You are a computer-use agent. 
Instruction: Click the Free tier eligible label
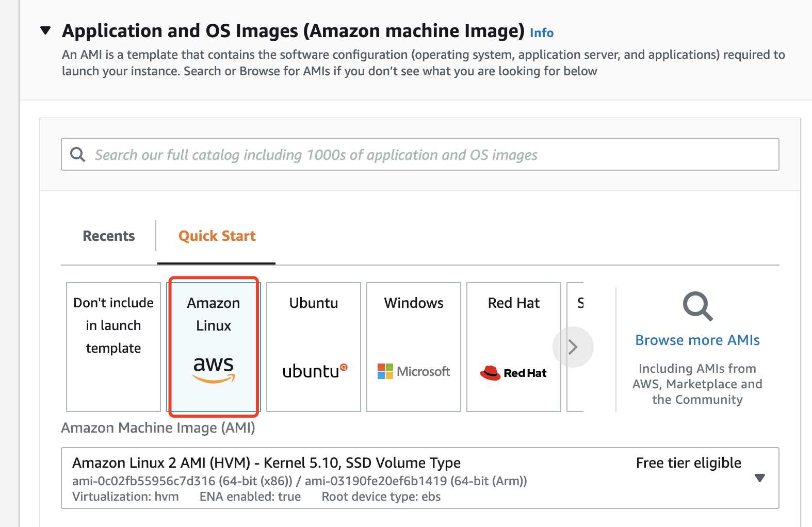(689, 463)
